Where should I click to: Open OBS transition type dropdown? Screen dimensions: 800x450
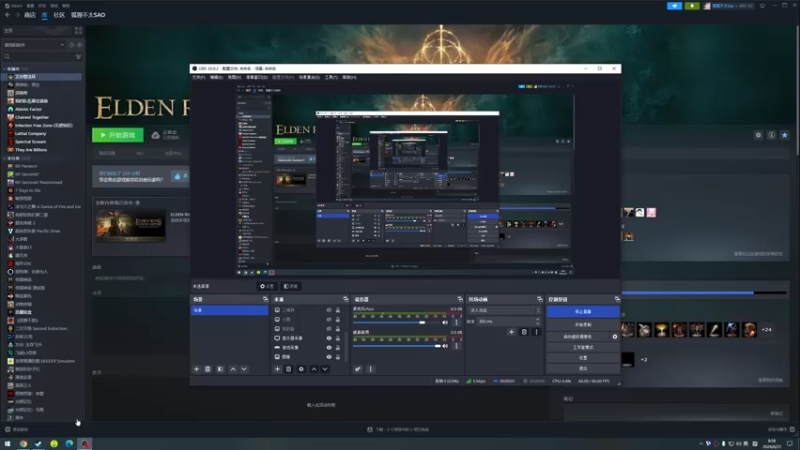(x=504, y=310)
